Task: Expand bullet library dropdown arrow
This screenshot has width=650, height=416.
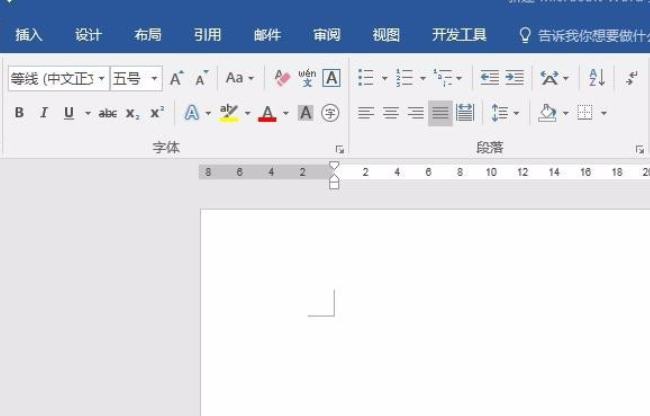Action: tap(384, 78)
